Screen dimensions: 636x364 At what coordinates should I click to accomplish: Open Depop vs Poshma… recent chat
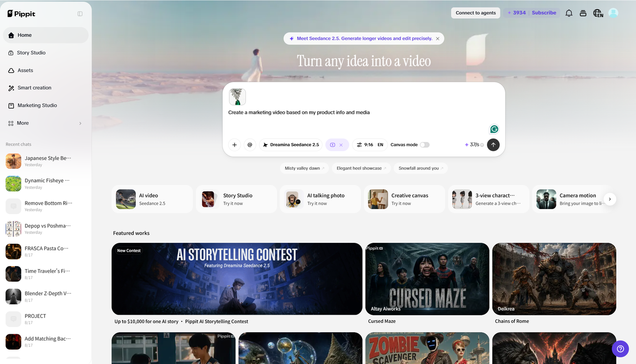tap(46, 229)
